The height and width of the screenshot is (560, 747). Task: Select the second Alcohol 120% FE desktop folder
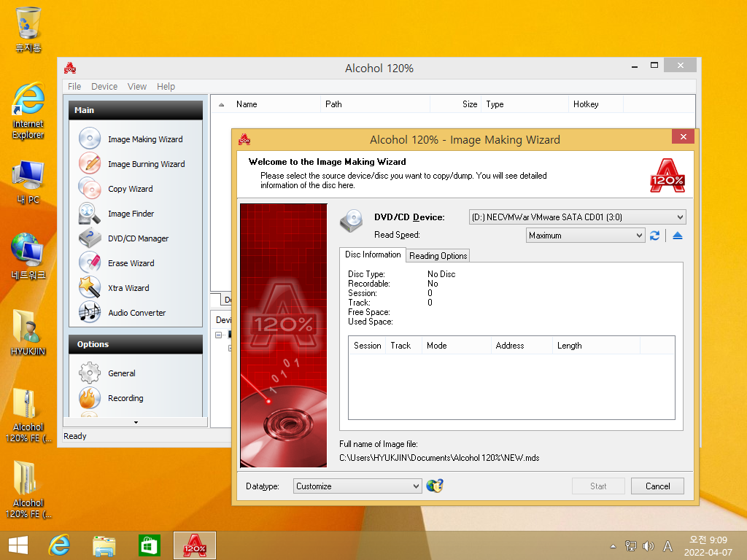pyautogui.click(x=28, y=489)
